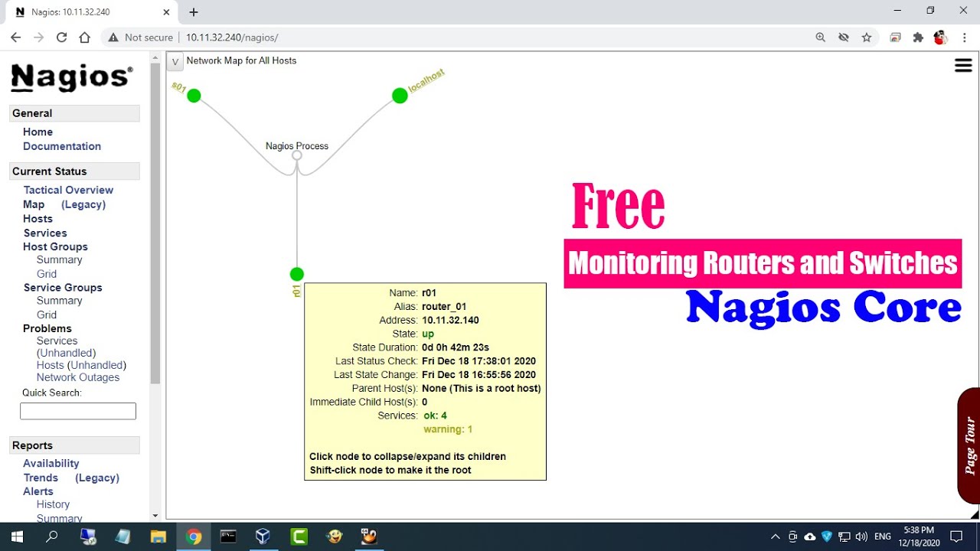
Task: Click the ENG language indicator
Action: pyautogui.click(x=883, y=536)
